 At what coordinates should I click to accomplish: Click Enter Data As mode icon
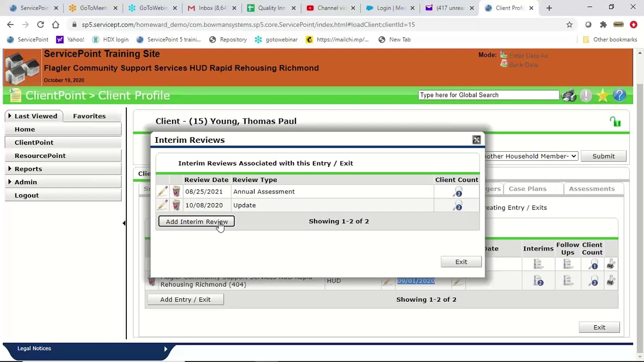[x=503, y=55]
